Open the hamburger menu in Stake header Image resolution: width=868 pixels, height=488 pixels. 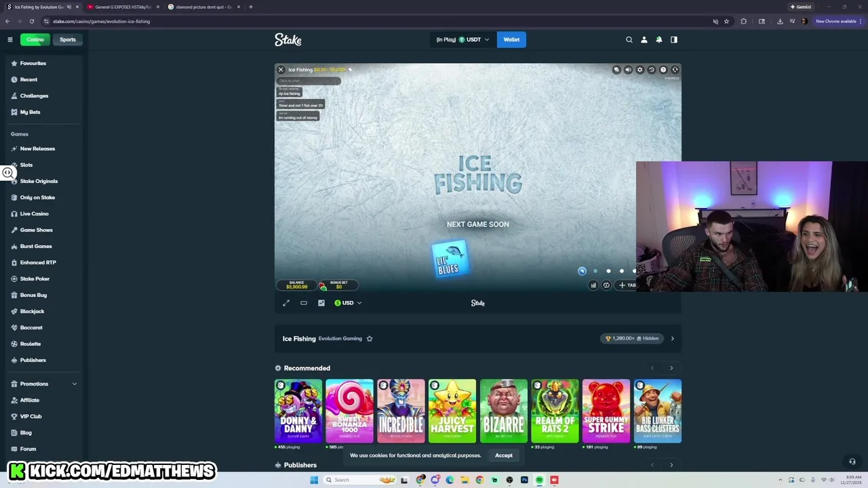tap(10, 39)
